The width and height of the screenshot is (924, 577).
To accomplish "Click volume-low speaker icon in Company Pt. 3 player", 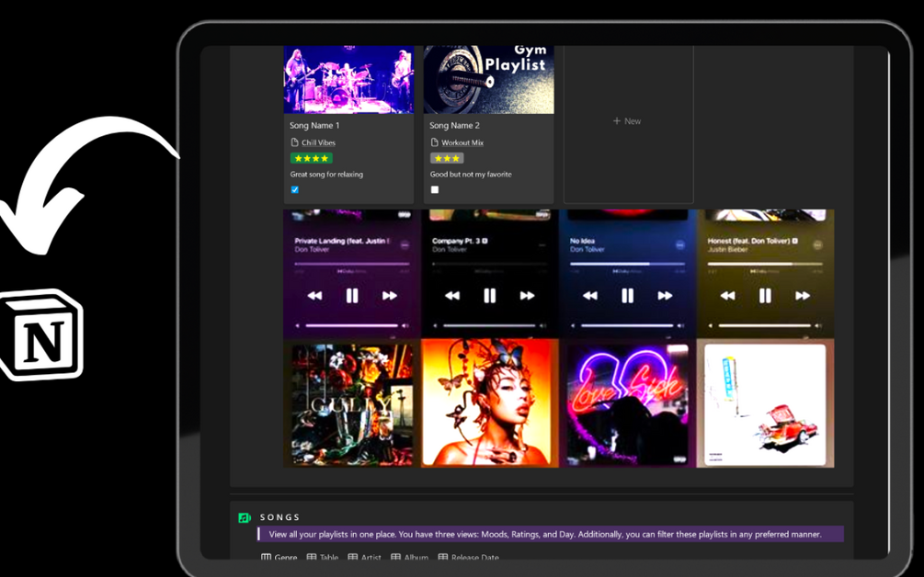I will (x=436, y=325).
